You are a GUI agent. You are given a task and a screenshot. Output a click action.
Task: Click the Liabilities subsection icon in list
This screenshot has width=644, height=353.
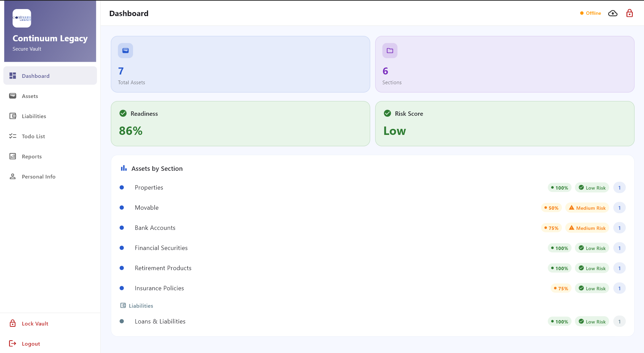(123, 306)
